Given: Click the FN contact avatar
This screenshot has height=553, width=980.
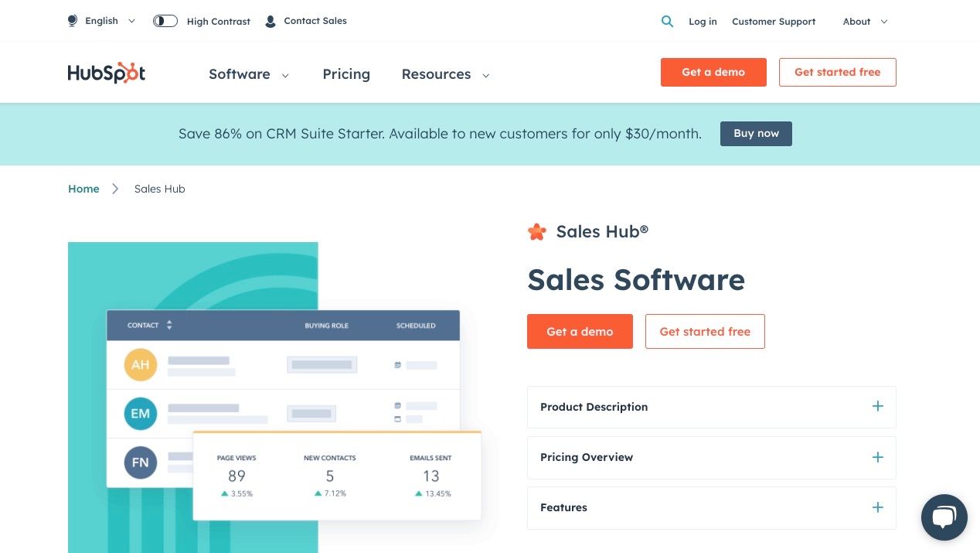Looking at the screenshot, I should click(141, 463).
